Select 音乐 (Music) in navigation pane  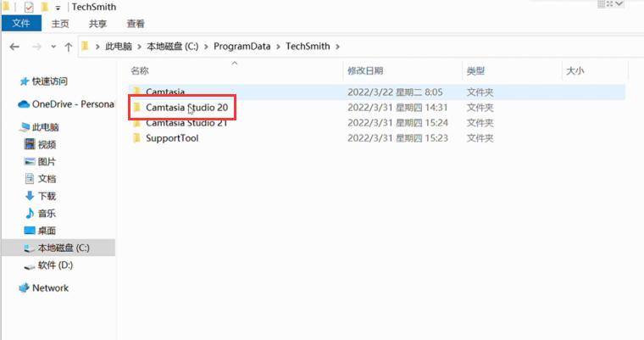(x=47, y=213)
